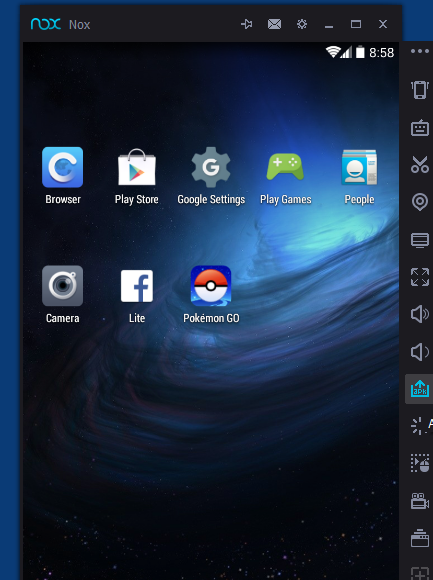The height and width of the screenshot is (580, 433).
Task: Click the 8:58 clock in status bar
Action: point(382,53)
